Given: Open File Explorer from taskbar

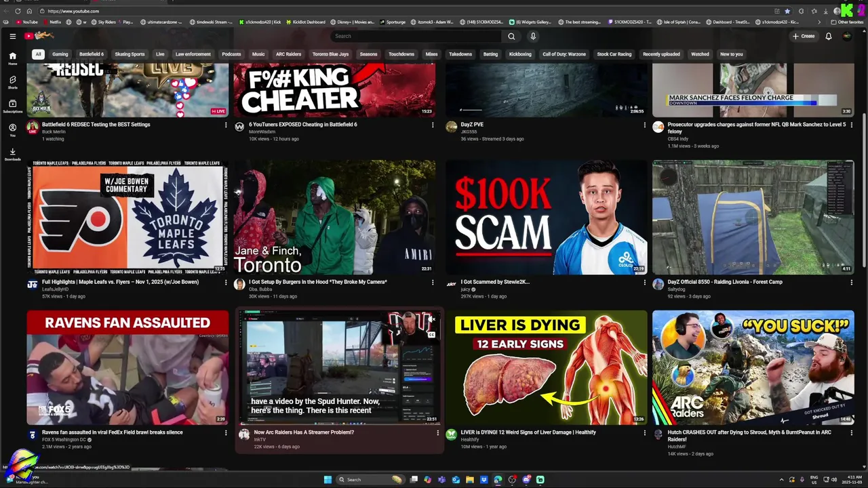Looking at the screenshot, I should [469, 479].
